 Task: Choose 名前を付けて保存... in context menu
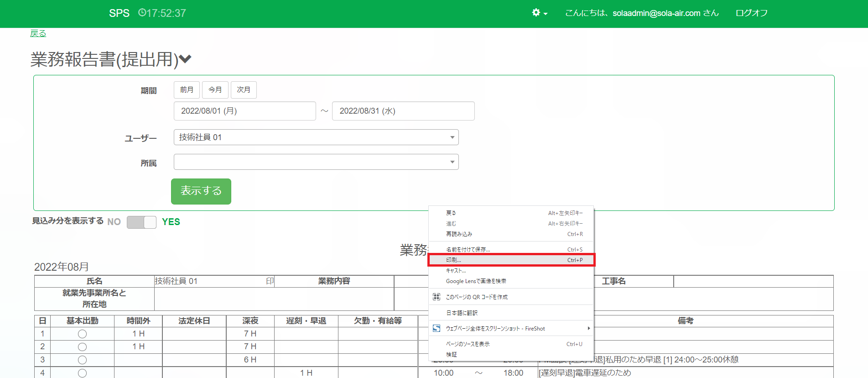coord(468,250)
